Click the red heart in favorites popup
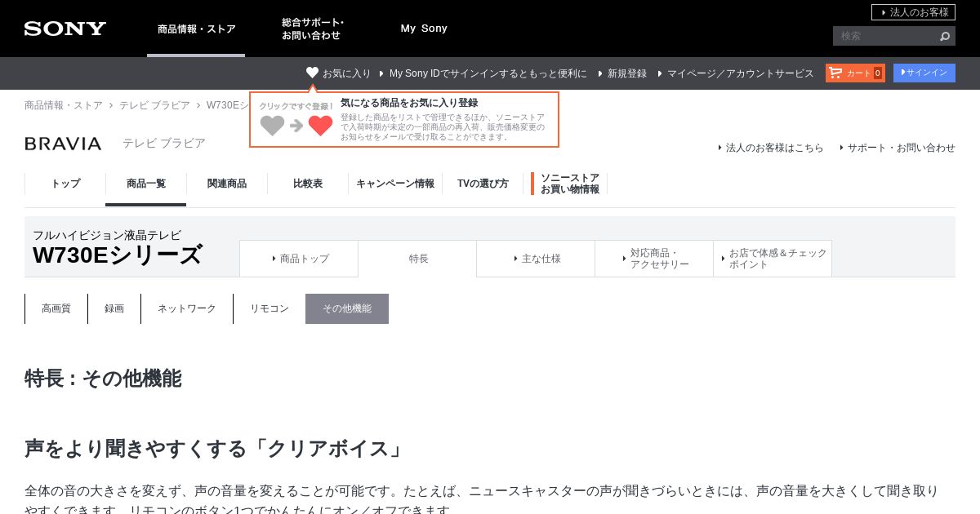980x514 pixels. pyautogui.click(x=321, y=126)
